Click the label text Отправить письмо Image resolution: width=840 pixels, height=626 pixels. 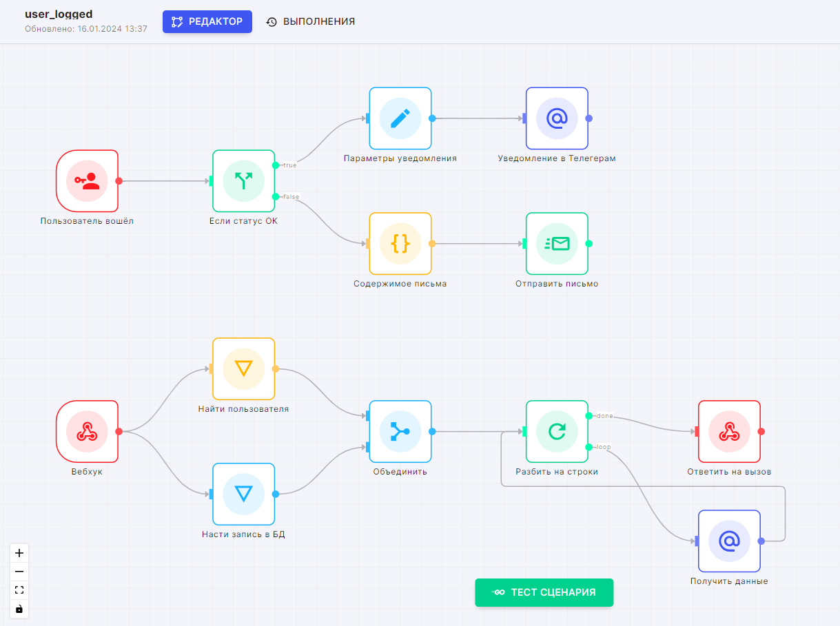click(557, 284)
